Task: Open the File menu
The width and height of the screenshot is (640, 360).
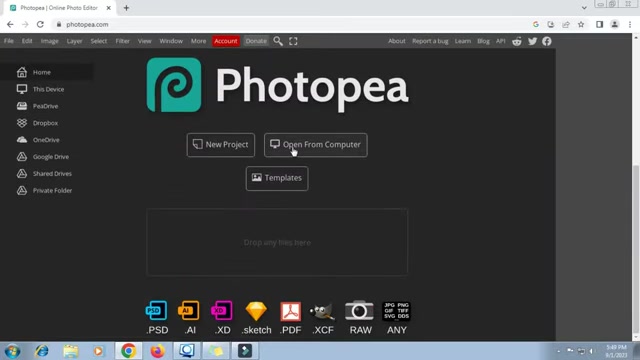Action: click(x=9, y=41)
